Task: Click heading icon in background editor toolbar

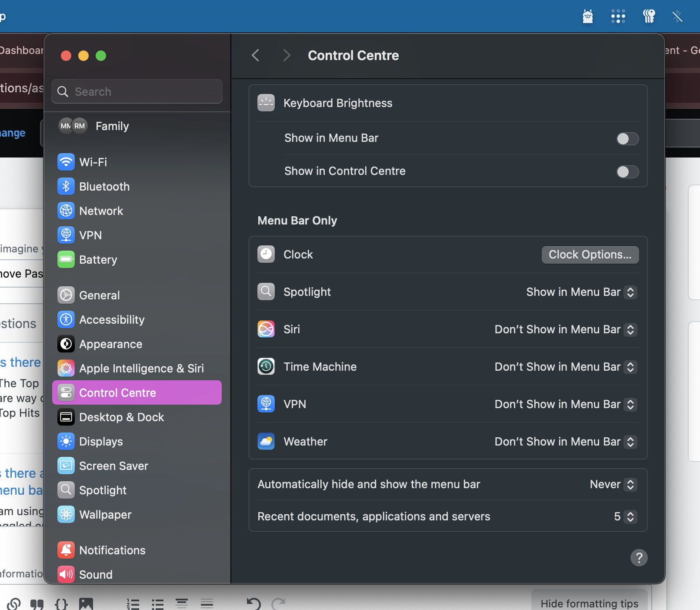Action: tap(182, 603)
